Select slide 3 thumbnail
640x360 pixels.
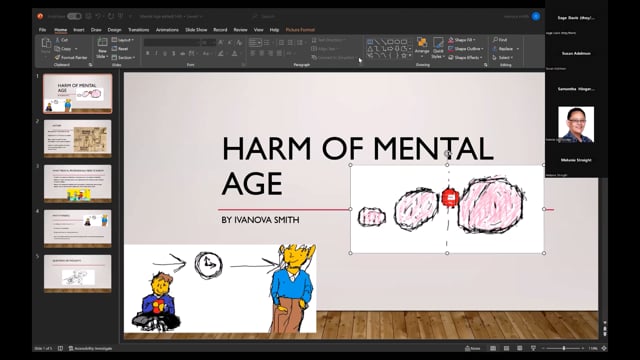78,183
